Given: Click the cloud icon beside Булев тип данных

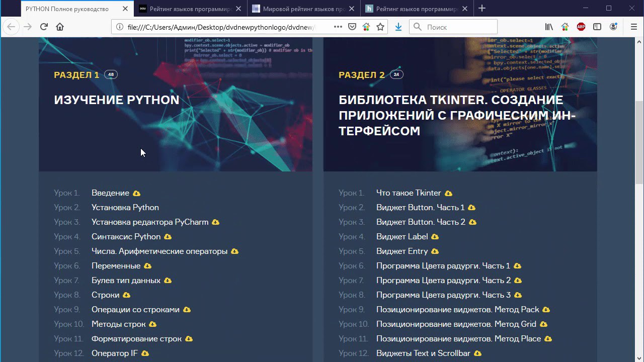Looking at the screenshot, I should tap(168, 281).
